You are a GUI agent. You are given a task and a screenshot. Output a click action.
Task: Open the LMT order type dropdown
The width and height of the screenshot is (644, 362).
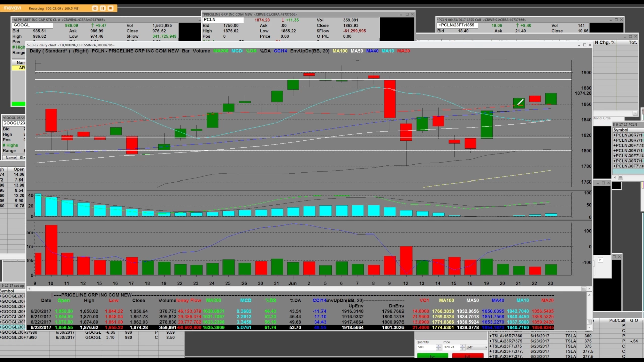pos(476,347)
